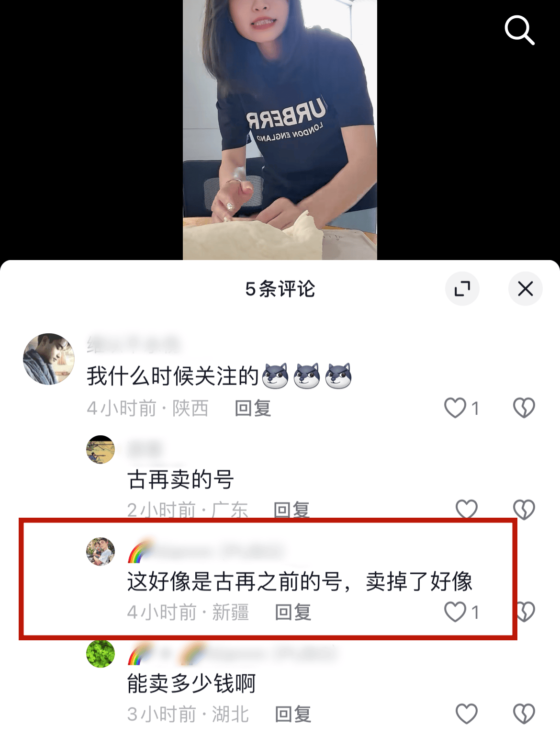Screen dimensions: 560x738
Task: Expand comments panel to full screen
Action: tap(462, 289)
